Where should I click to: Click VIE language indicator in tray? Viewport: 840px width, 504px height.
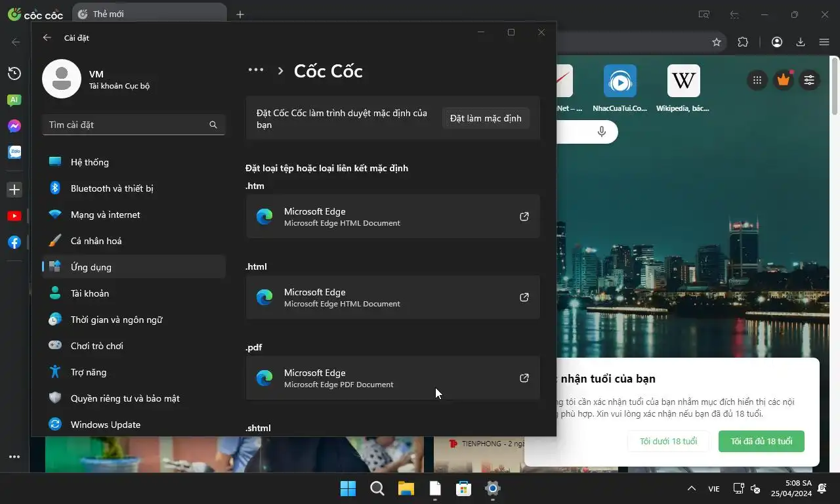coord(714,489)
